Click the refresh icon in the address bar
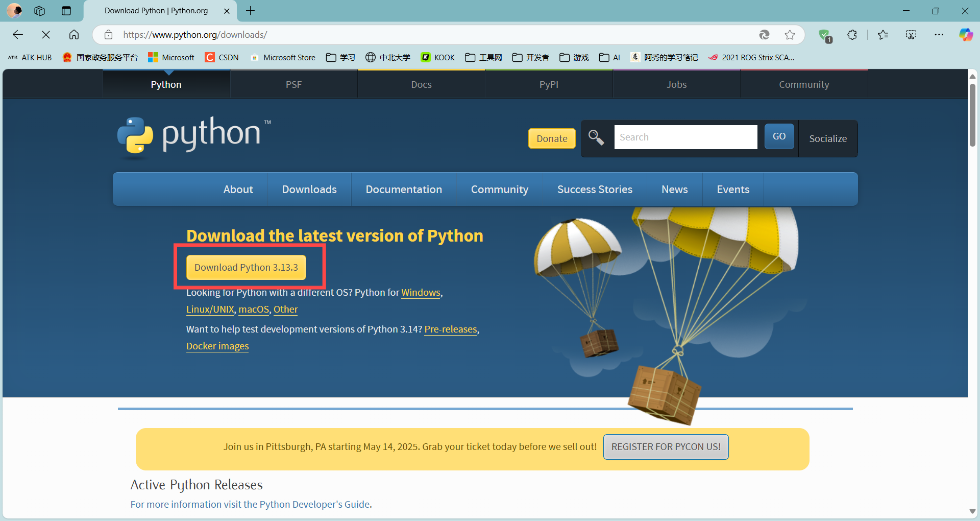980x521 pixels. [x=764, y=35]
